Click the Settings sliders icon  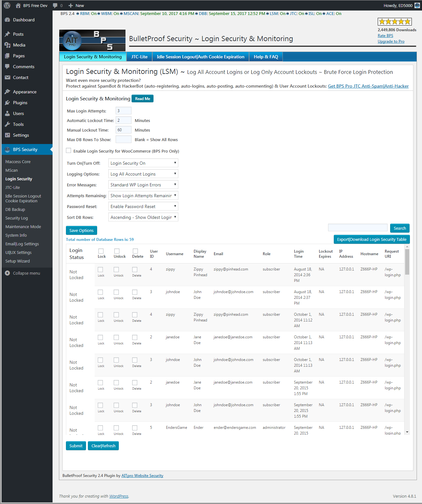click(x=8, y=135)
